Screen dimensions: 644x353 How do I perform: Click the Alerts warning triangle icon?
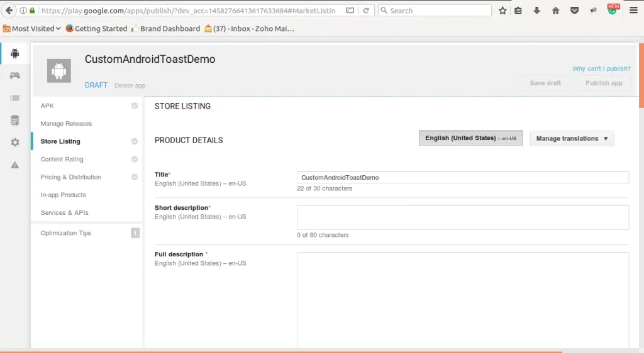[x=14, y=165]
